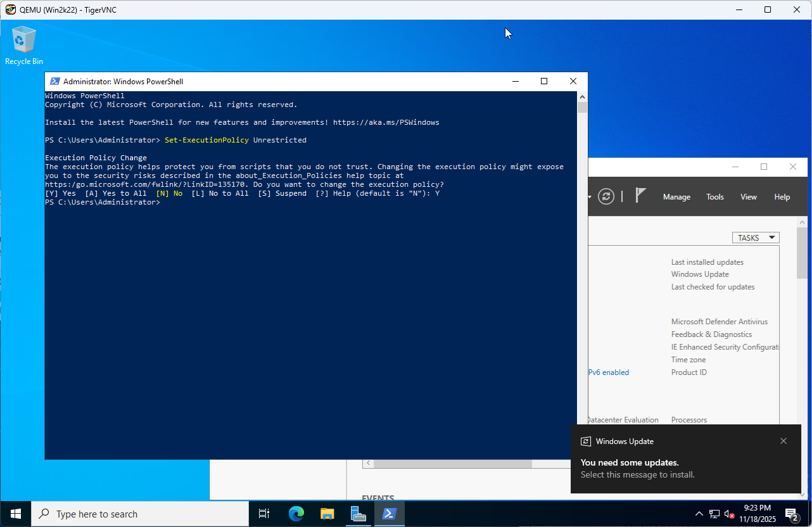Open the network status tray icon
Image resolution: width=812 pixels, height=527 pixels.
pos(714,514)
